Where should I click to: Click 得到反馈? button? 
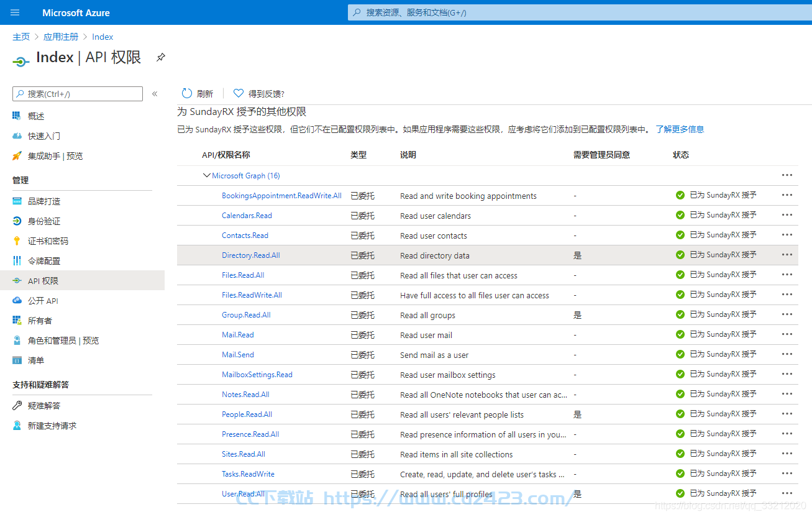[258, 93]
